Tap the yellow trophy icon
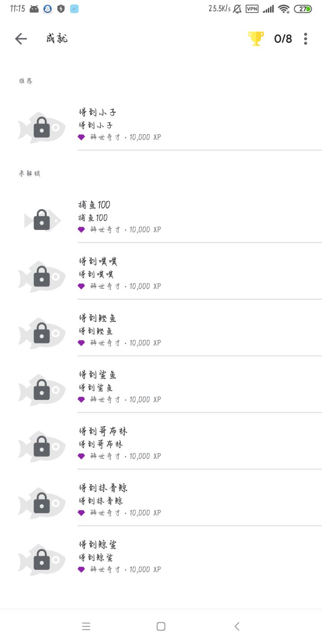Image resolution: width=322 pixels, height=644 pixels. point(256,39)
